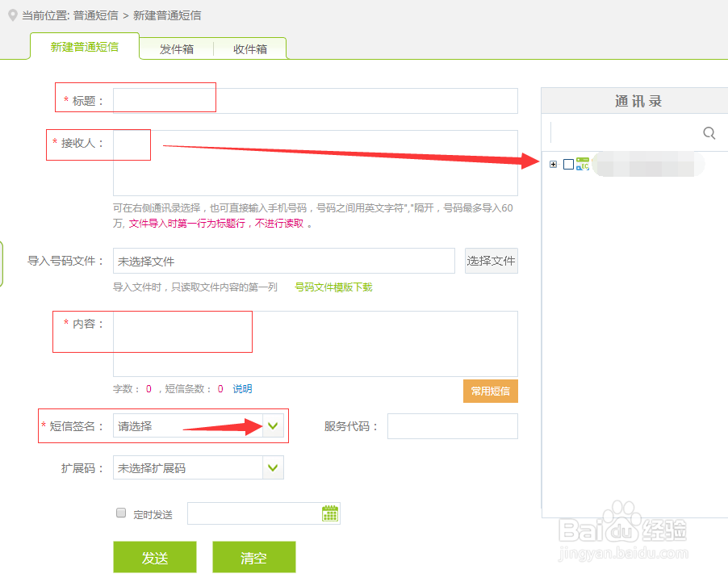
Task: Click 选择文件 to choose a number file
Action: (491, 261)
